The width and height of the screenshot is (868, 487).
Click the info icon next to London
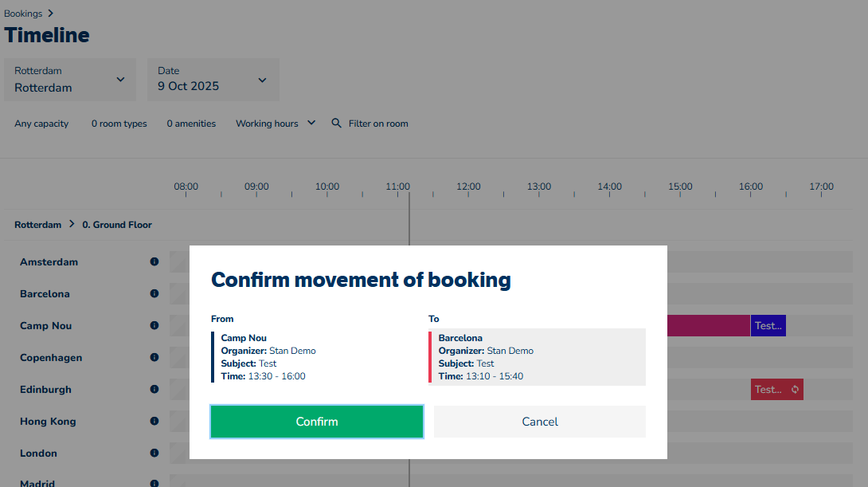pos(154,453)
